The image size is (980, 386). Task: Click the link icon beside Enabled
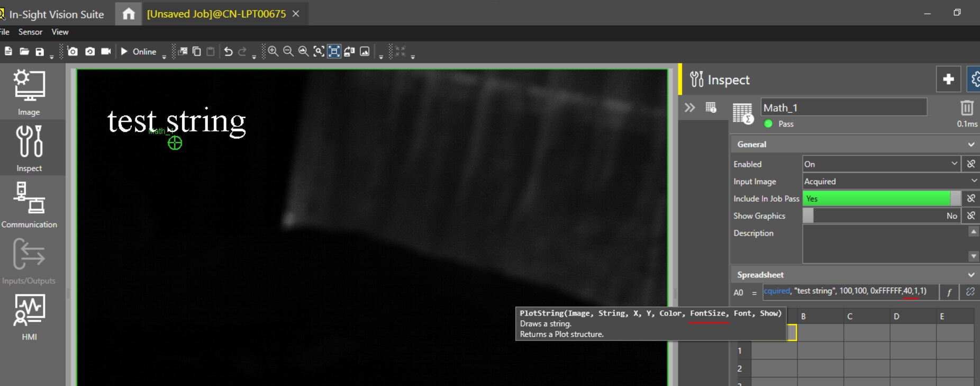(971, 164)
